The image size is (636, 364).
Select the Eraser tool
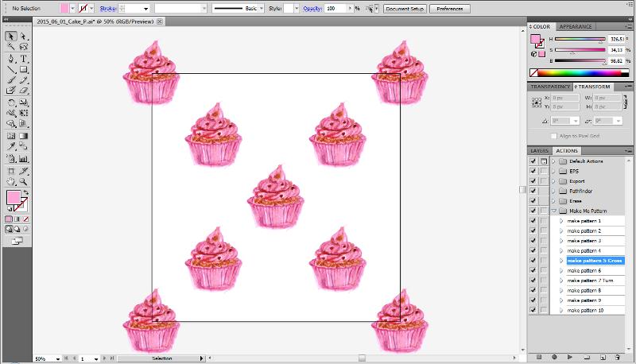coord(24,91)
